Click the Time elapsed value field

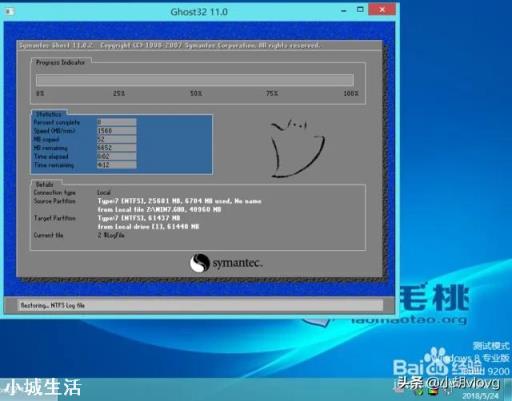(117, 156)
